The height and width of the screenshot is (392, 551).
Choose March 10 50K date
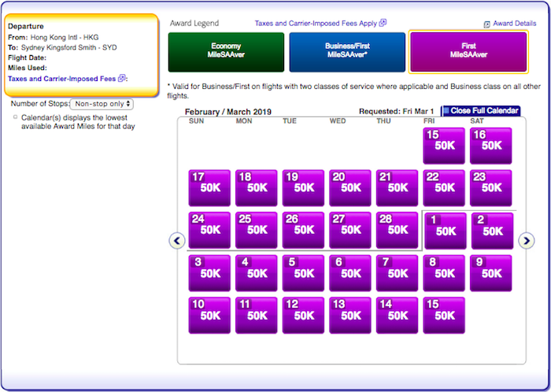[209, 315]
